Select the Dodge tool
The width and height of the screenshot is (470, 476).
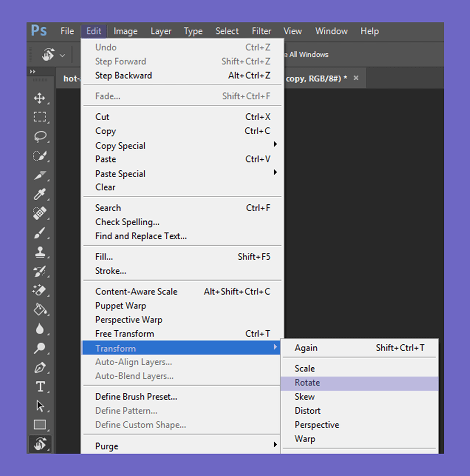tap(40, 348)
